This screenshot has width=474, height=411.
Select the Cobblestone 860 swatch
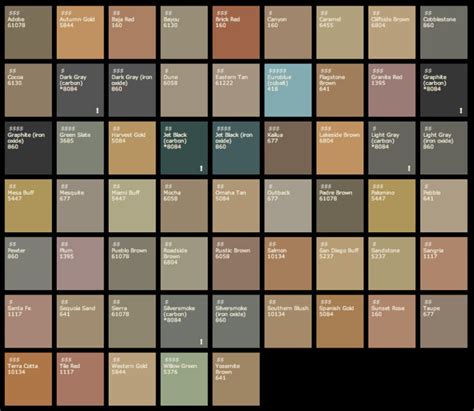pyautogui.click(x=444, y=32)
